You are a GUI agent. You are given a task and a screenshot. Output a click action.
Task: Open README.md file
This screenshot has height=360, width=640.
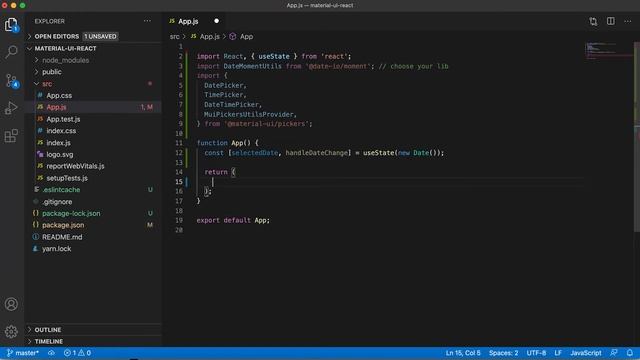pyautogui.click(x=94, y=237)
